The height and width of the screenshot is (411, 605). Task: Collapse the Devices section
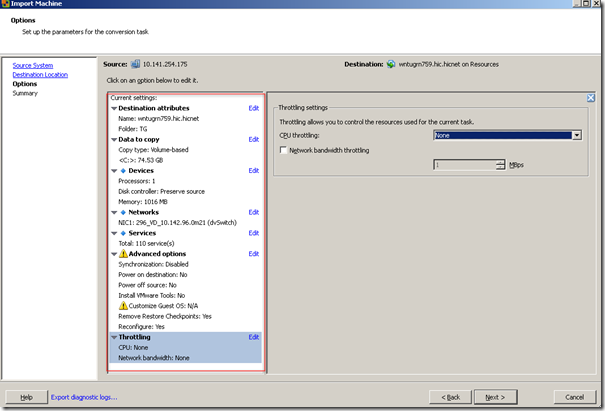tap(114, 171)
